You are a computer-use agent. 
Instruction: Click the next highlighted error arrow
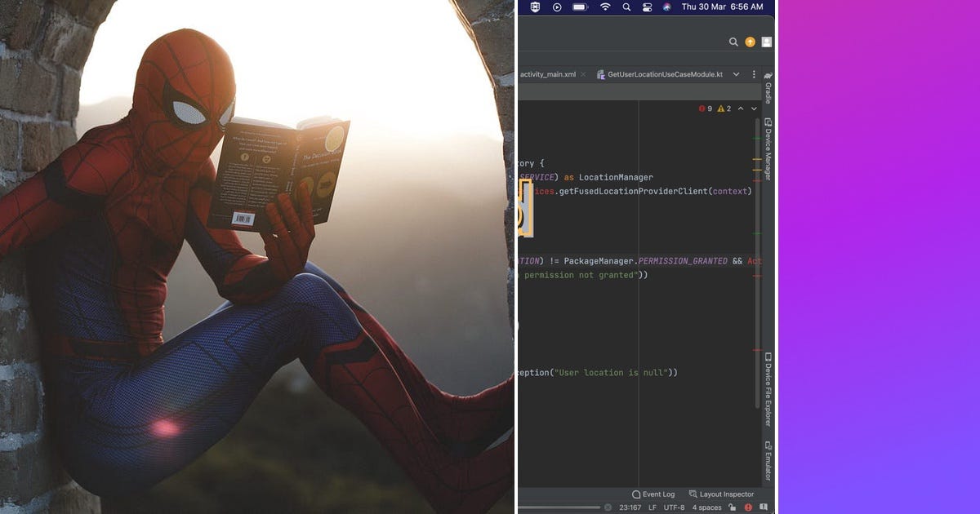[755, 109]
